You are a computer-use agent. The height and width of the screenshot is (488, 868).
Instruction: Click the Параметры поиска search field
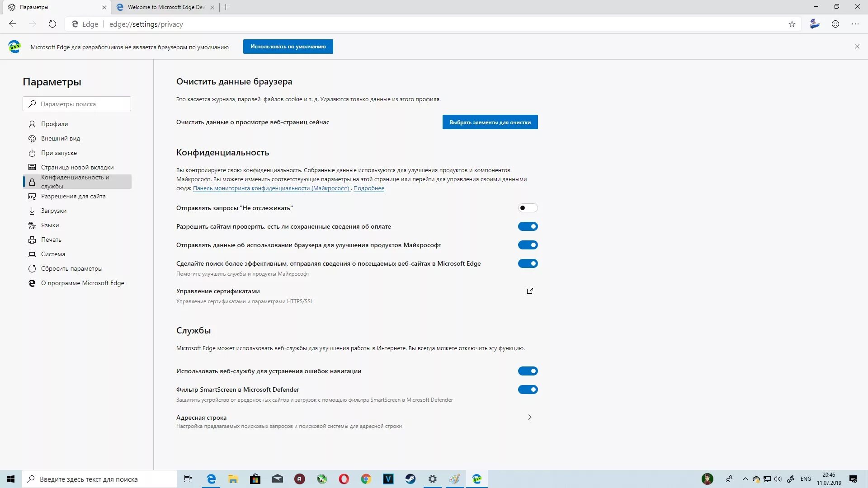(x=77, y=104)
